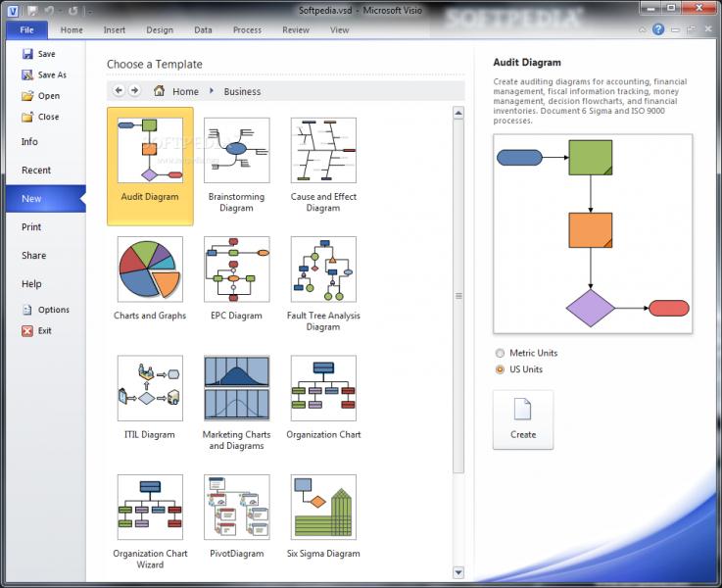Select the US Units radio button
Viewport: 722px width, 588px height.
point(501,369)
